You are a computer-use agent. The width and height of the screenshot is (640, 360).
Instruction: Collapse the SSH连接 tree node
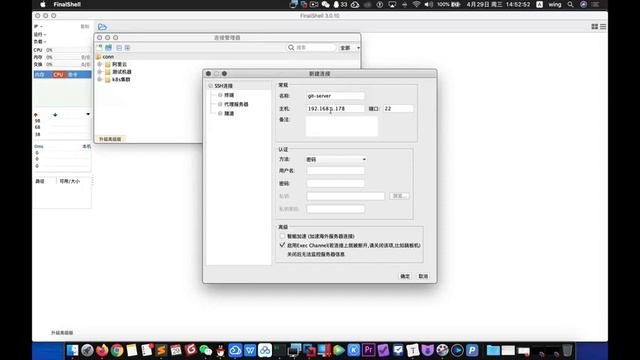coord(211,86)
